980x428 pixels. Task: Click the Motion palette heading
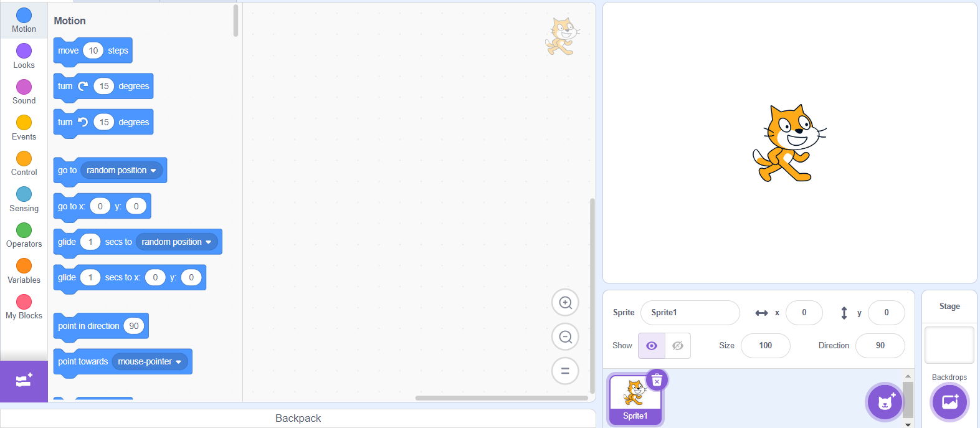coord(70,21)
